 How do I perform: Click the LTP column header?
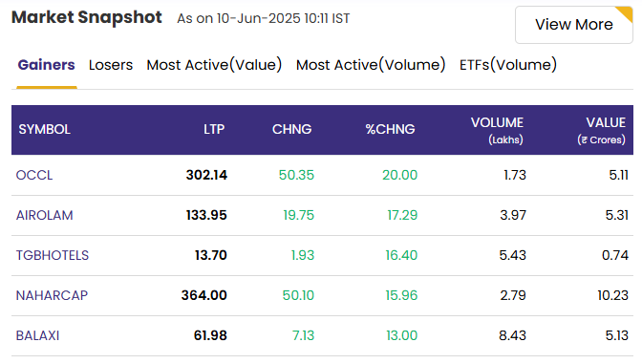click(214, 129)
